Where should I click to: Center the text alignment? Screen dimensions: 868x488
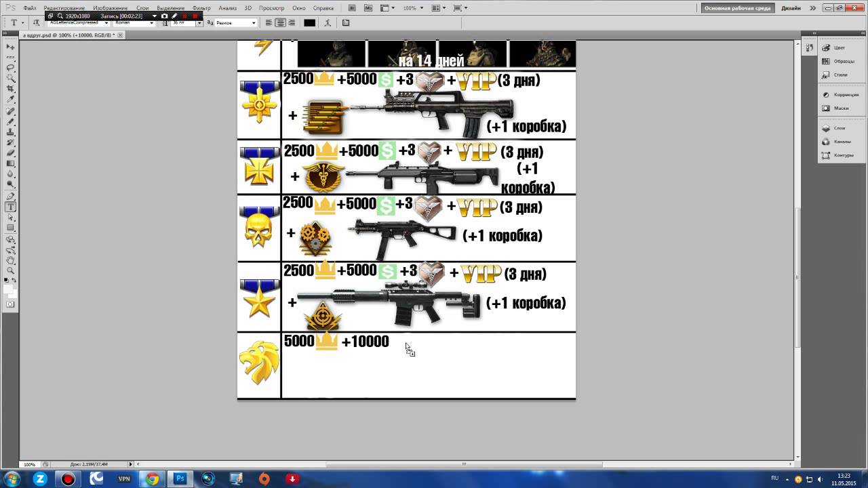click(280, 22)
